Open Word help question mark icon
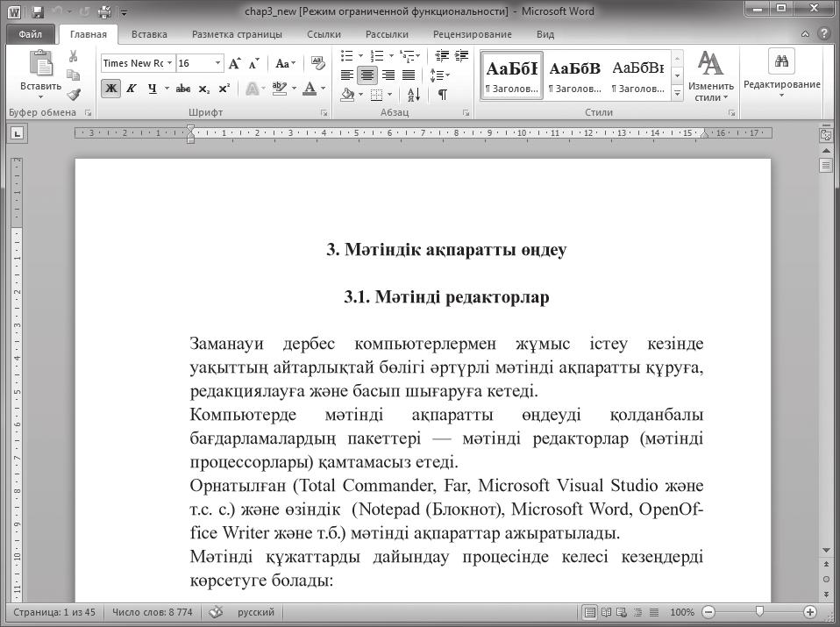 tap(824, 33)
